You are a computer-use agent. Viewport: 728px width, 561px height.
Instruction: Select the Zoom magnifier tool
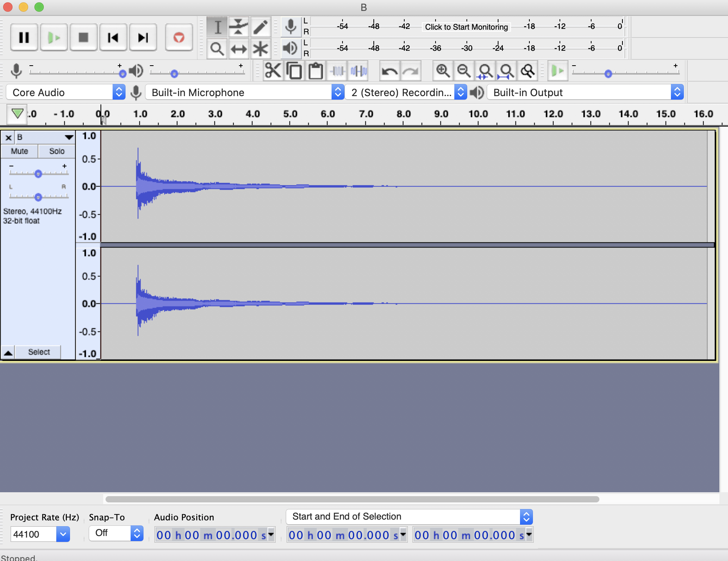pyautogui.click(x=217, y=49)
